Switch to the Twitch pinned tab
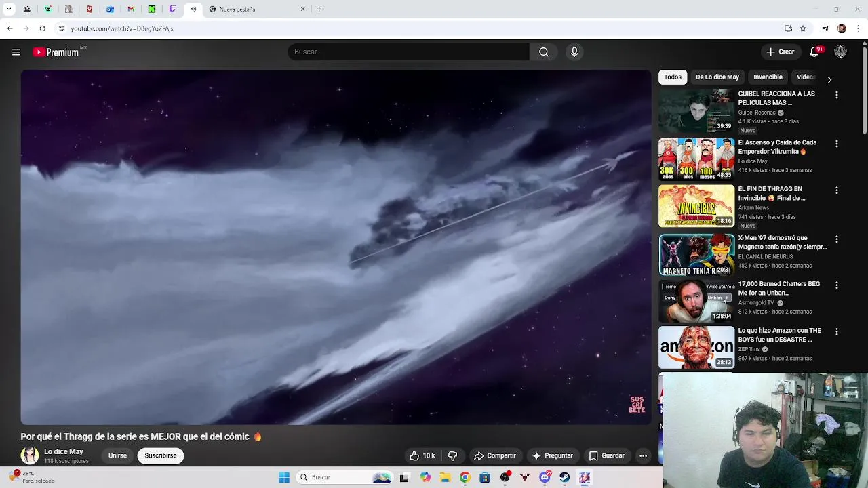Image resolution: width=868 pixels, height=488 pixels. [x=172, y=9]
